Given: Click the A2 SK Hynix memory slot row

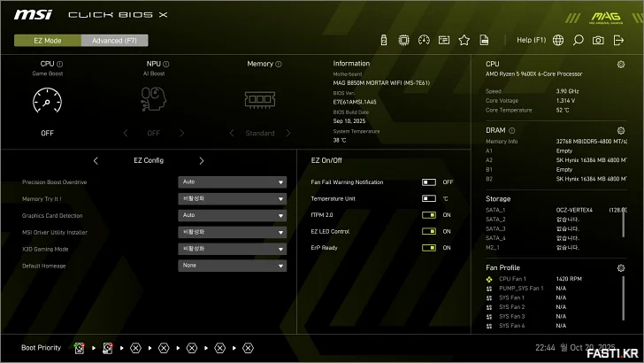Looking at the screenshot, I should click(x=556, y=160).
